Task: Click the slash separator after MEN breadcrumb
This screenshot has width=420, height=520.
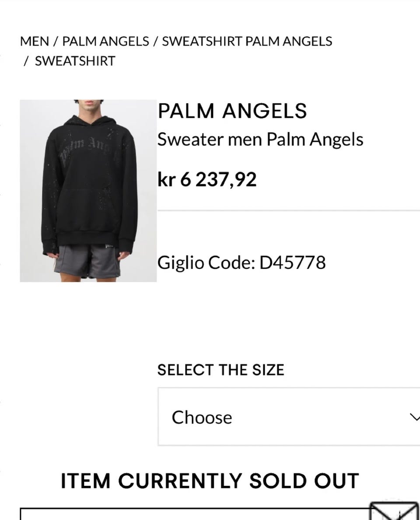Action: 56,42
